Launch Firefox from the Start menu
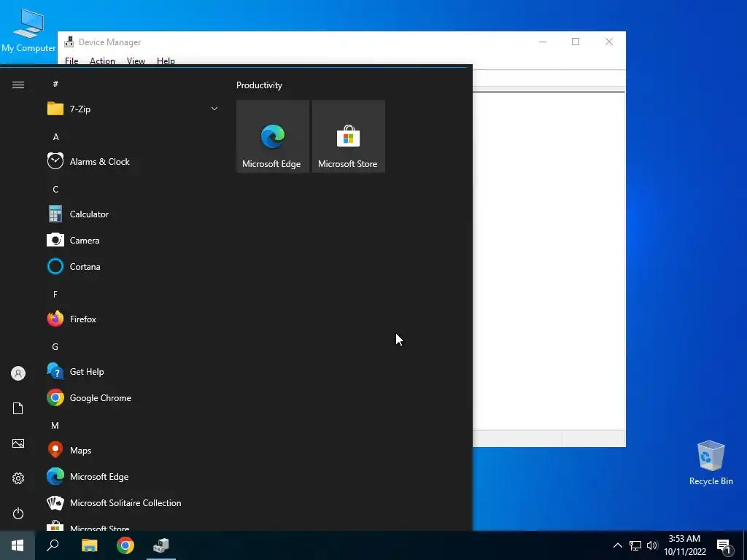Viewport: 747px width, 560px height. (x=132, y=319)
